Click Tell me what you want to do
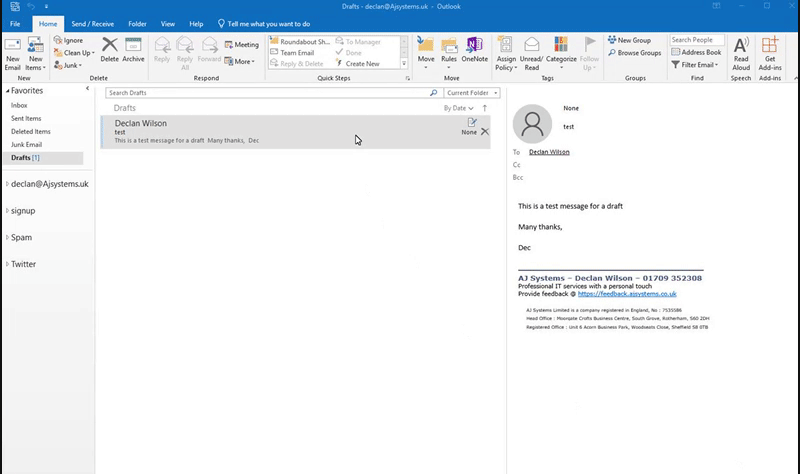 click(264, 24)
